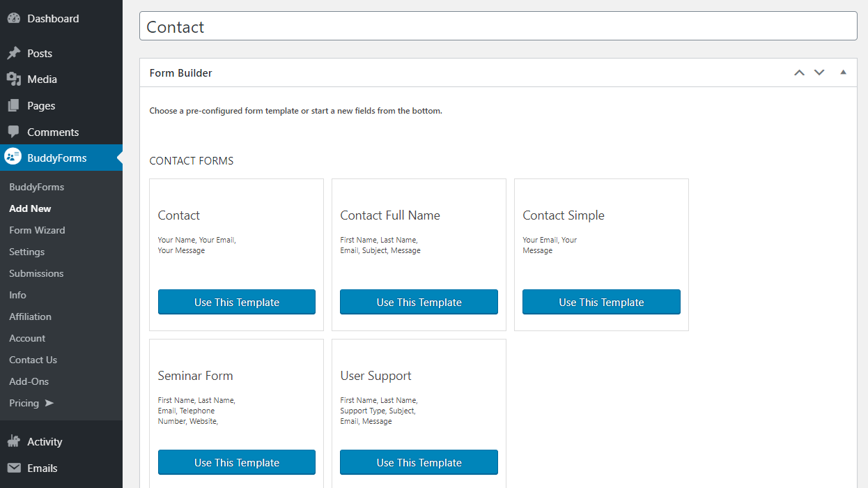Click 'Support Type, Subject' description text
This screenshot has height=488, width=868.
(x=378, y=411)
